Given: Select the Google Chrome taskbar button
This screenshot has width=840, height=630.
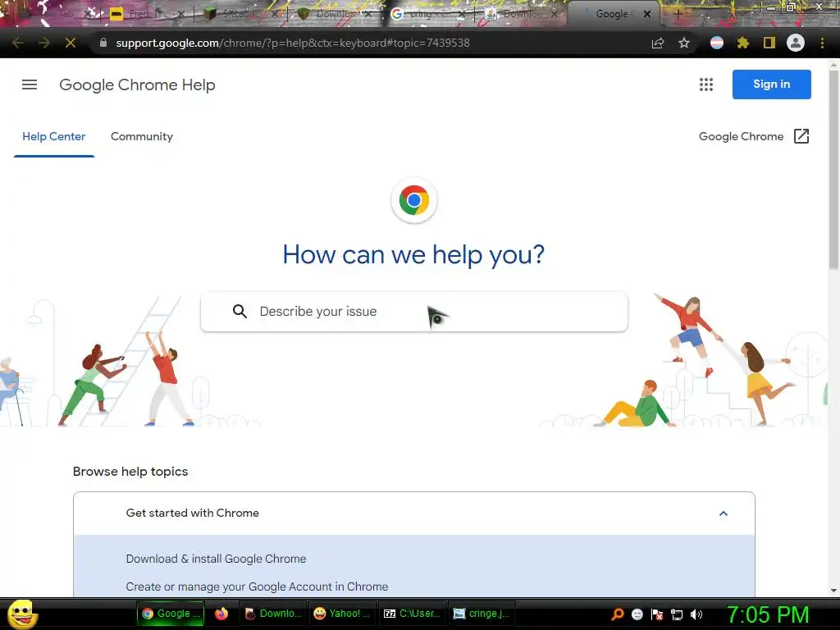Looking at the screenshot, I should pos(171,614).
